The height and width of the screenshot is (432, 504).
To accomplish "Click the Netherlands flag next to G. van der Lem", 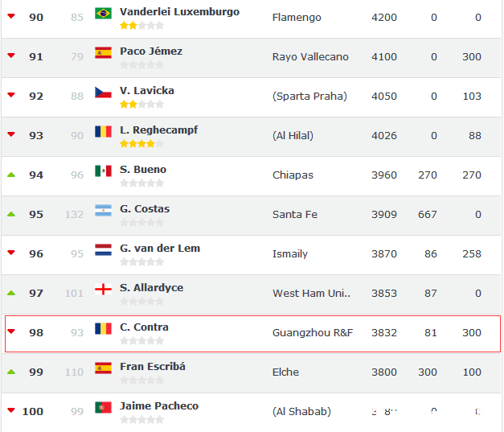I will (x=103, y=249).
